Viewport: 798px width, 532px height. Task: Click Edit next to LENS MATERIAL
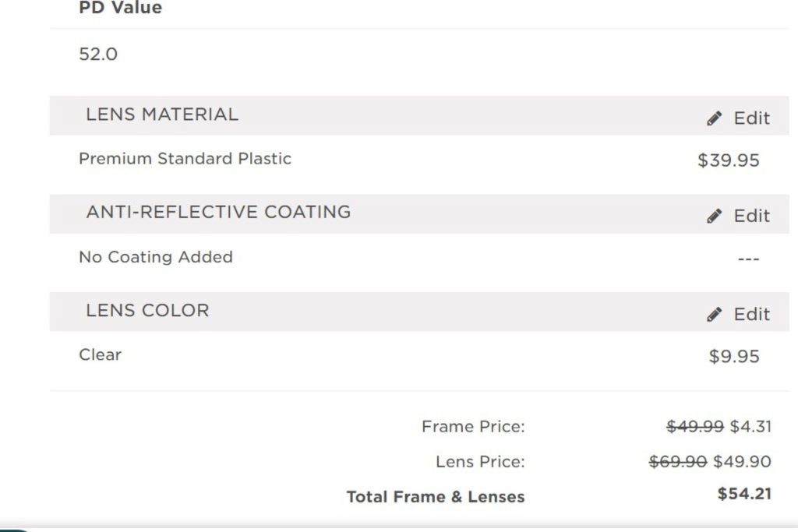pos(750,118)
